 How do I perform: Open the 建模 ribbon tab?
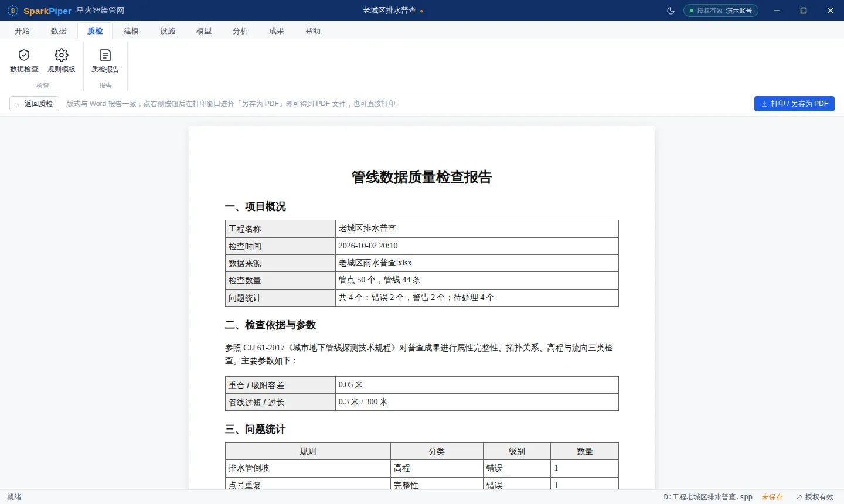[x=131, y=31]
